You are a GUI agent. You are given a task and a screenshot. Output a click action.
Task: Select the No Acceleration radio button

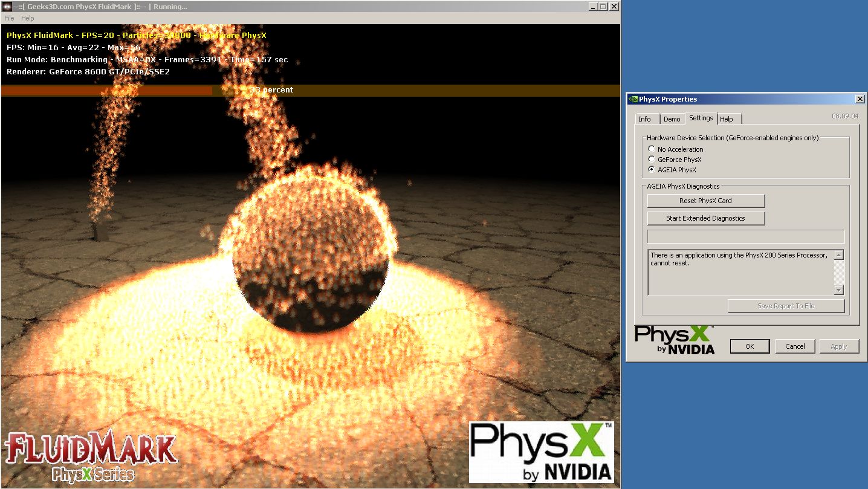(676, 149)
